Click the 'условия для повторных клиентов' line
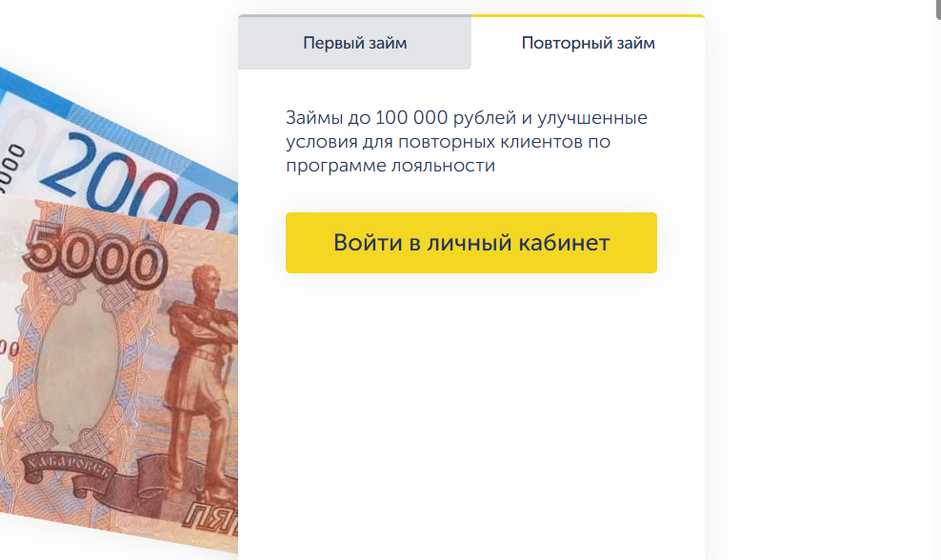 click(448, 142)
